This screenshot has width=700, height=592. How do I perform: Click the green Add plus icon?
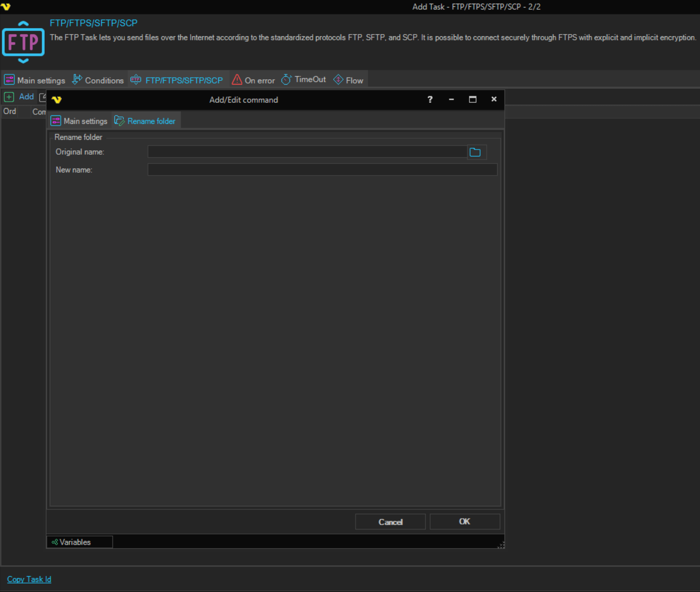tap(9, 97)
